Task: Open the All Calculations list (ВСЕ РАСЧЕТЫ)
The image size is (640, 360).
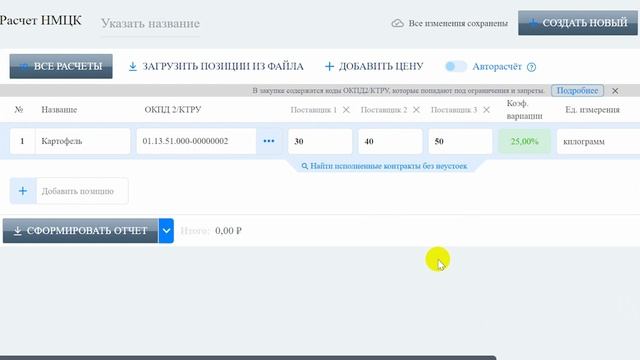Action: [x=61, y=66]
